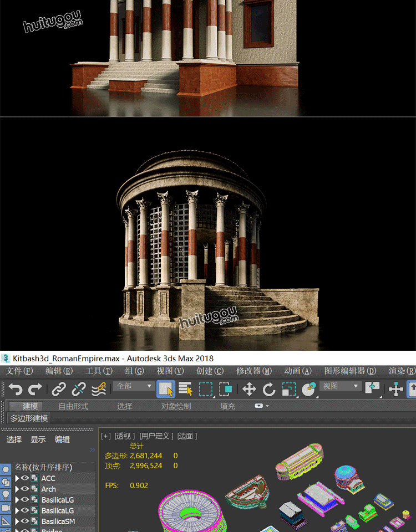The height and width of the screenshot is (532, 416).
Task: Open the [+] viewport general menu
Action: tap(106, 436)
